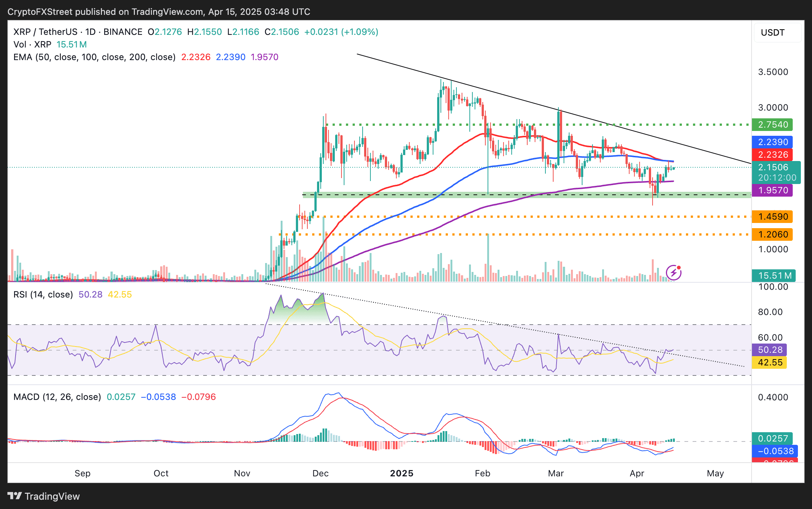812x509 pixels.
Task: Open the USDT currency selector
Action: tap(778, 33)
